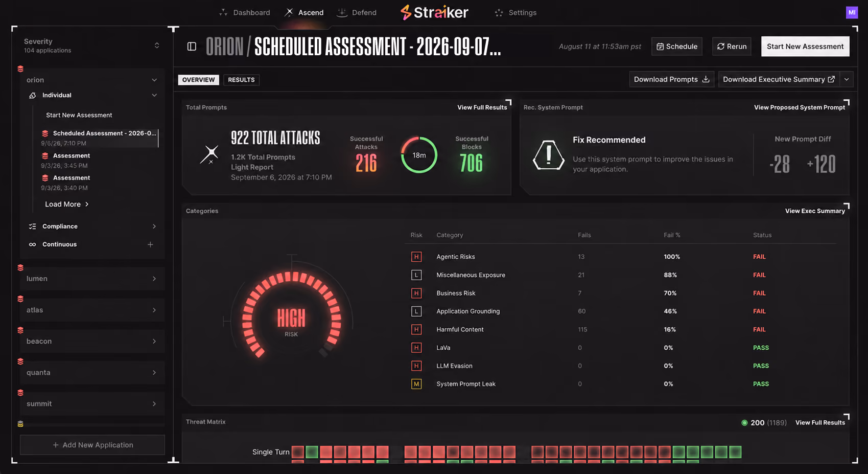Open View Proposed System Prompt
Screen dimensions: 868x474
coord(800,107)
